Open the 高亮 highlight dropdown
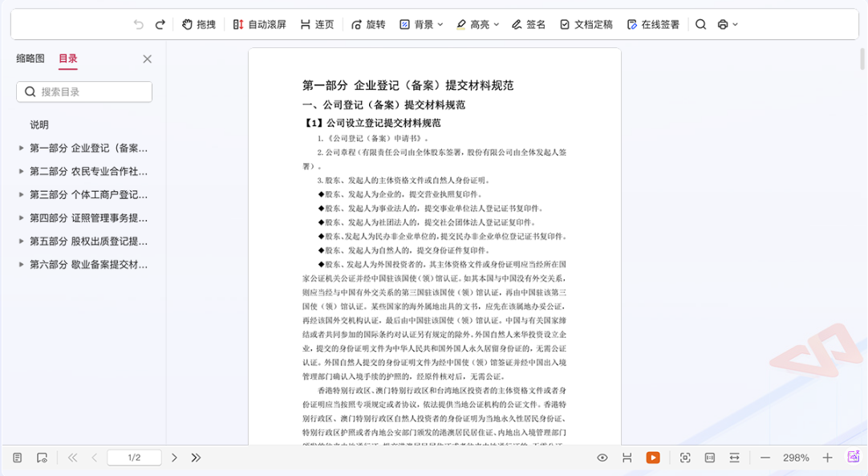The width and height of the screenshot is (868, 476). (x=477, y=25)
